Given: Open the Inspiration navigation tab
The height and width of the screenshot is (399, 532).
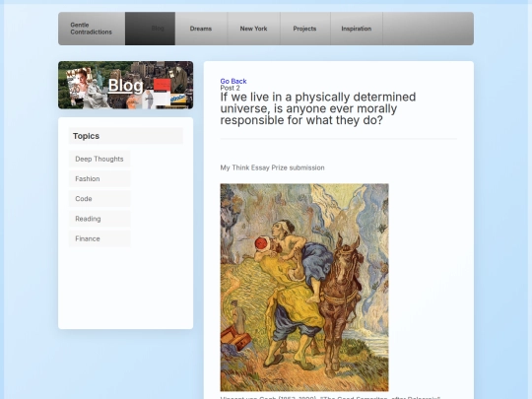Looking at the screenshot, I should click(x=357, y=29).
